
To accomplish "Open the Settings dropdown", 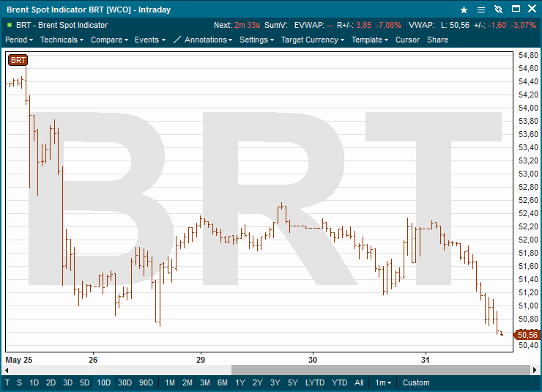I will pyautogui.click(x=257, y=40).
